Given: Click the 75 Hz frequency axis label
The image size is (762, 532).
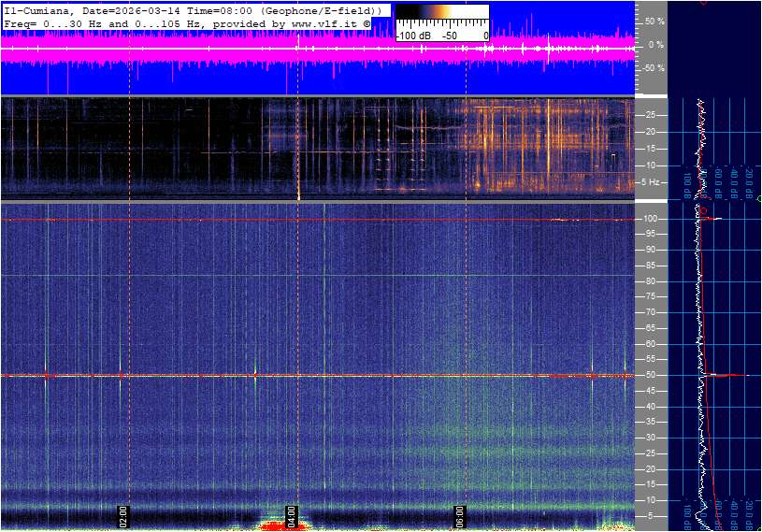Looking at the screenshot, I should click(651, 296).
